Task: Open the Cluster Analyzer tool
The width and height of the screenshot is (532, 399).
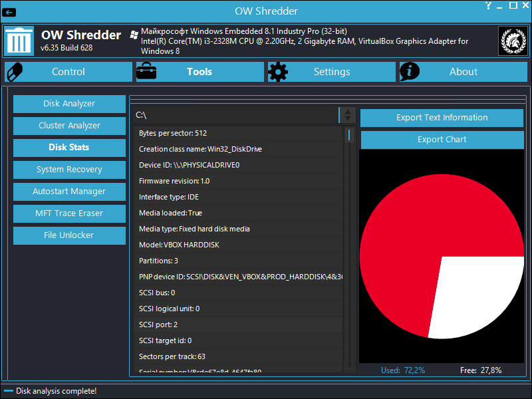Action: [x=69, y=126]
